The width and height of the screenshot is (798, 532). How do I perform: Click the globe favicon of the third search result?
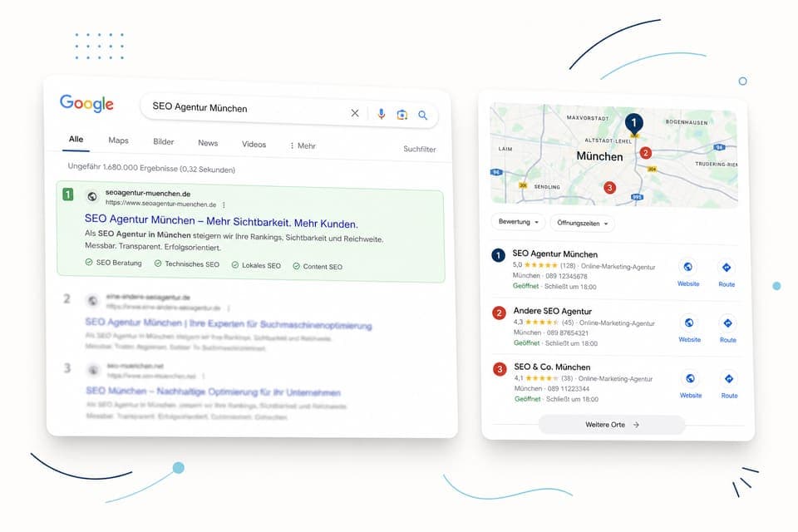(x=93, y=370)
